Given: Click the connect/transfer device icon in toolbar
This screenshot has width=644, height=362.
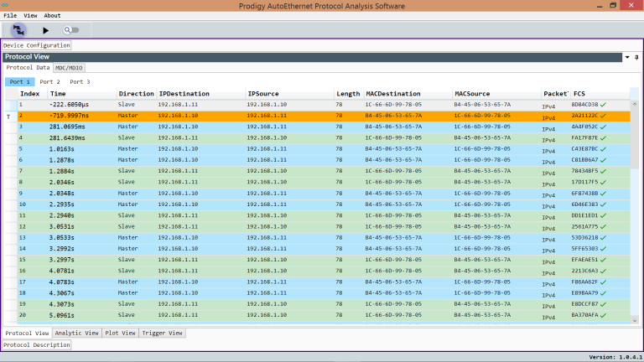Looking at the screenshot, I should tap(18, 30).
